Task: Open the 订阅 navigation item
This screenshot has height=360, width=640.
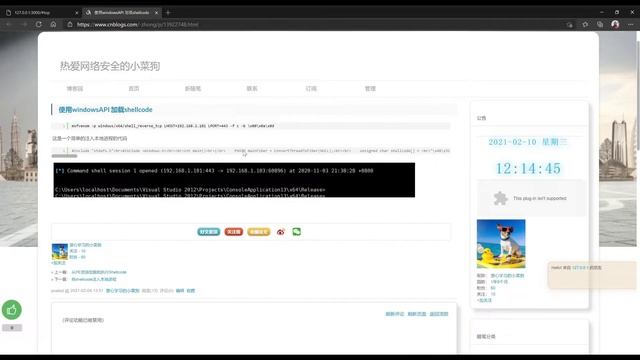Action: coord(311,89)
